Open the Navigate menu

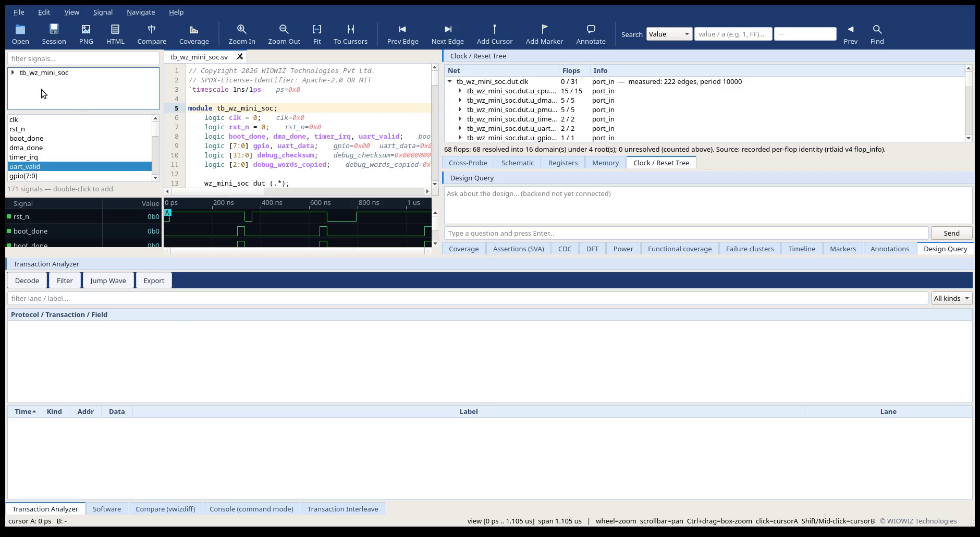(141, 12)
